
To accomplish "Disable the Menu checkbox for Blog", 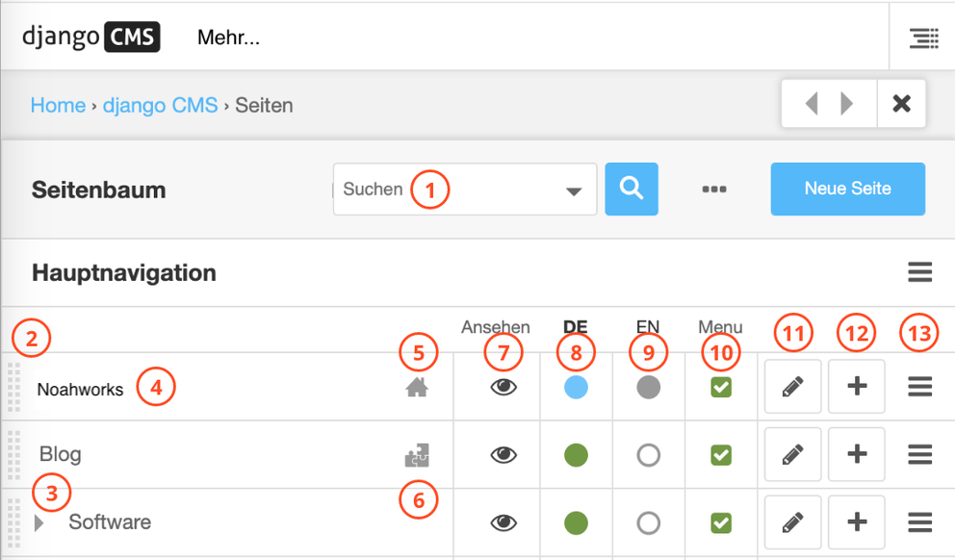I will pos(719,454).
